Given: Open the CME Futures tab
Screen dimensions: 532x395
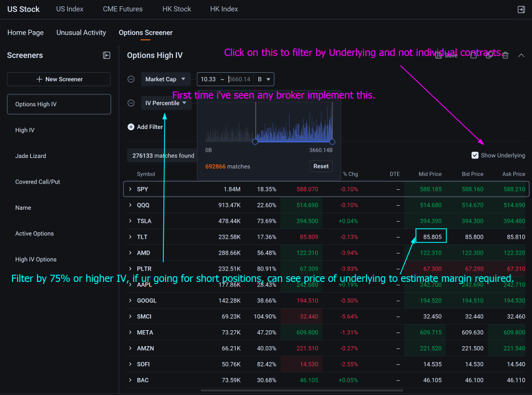Looking at the screenshot, I should pyautogui.click(x=123, y=9).
